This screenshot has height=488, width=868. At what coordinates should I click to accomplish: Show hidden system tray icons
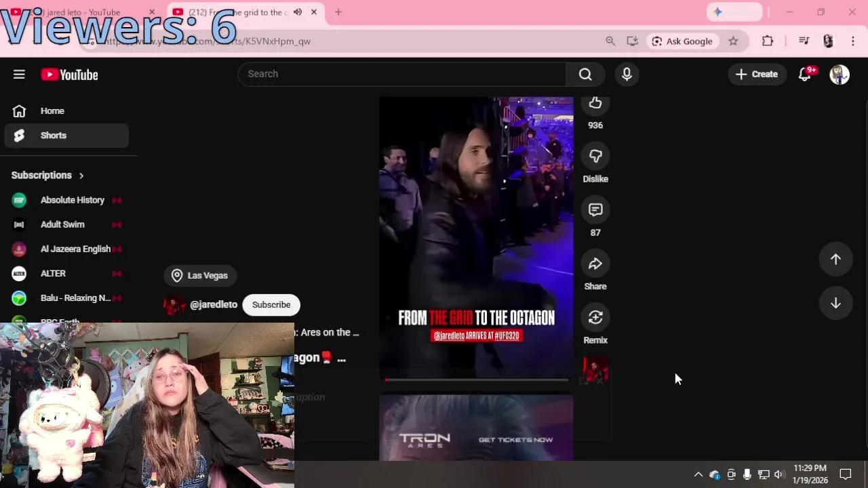pos(698,474)
